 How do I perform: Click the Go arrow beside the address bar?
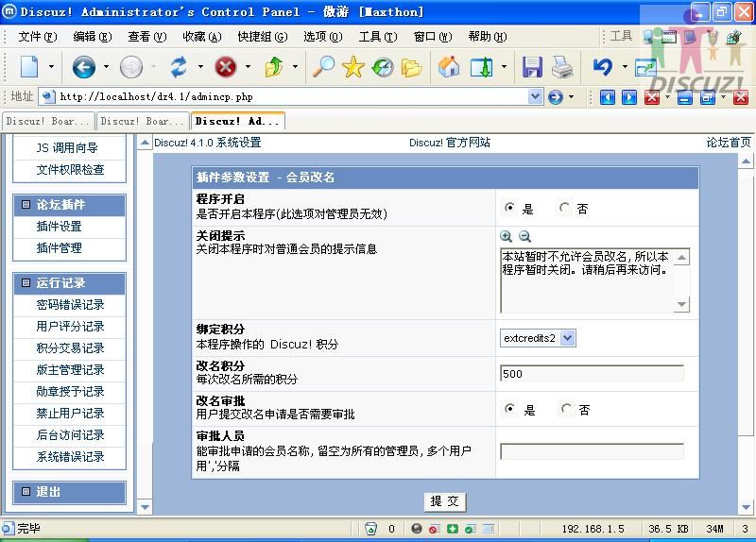(x=556, y=97)
